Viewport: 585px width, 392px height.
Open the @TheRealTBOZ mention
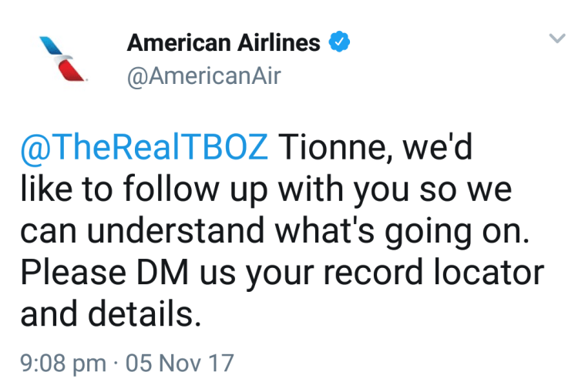point(144,148)
